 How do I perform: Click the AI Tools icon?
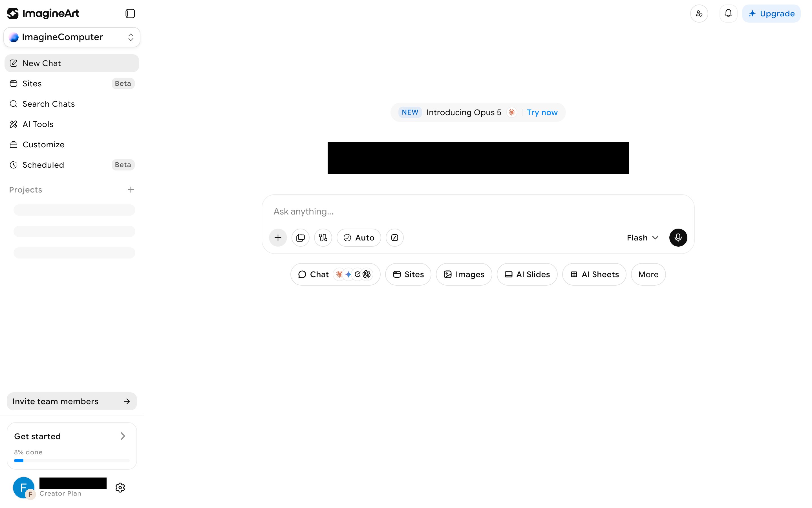point(14,124)
